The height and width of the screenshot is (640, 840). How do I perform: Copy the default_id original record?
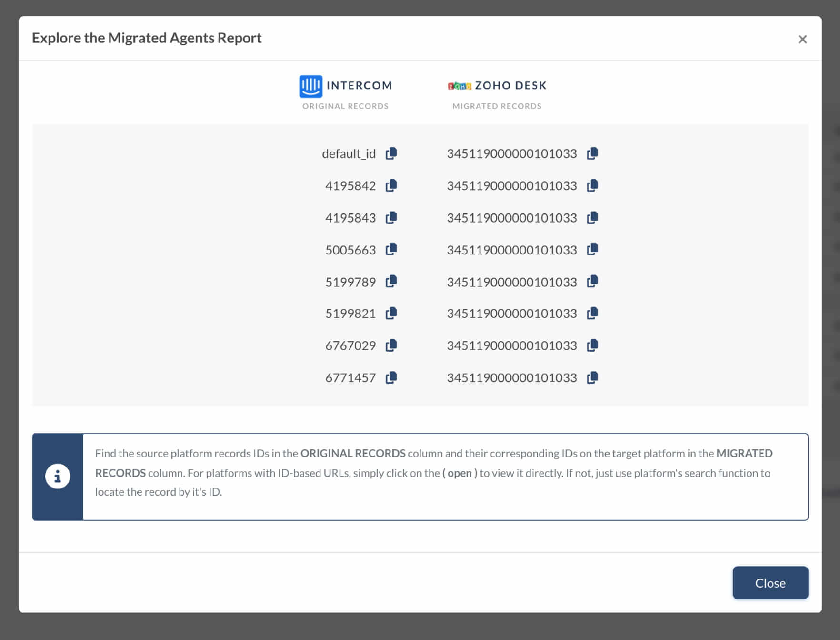click(391, 153)
